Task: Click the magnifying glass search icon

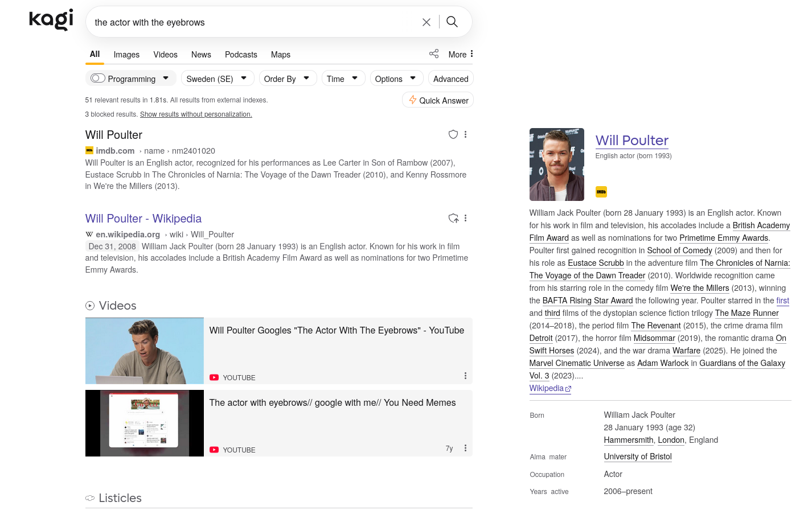Action: (x=452, y=22)
